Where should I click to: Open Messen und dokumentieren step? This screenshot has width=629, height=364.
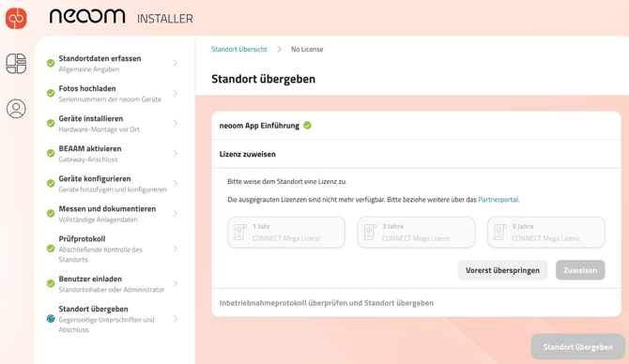(x=113, y=214)
